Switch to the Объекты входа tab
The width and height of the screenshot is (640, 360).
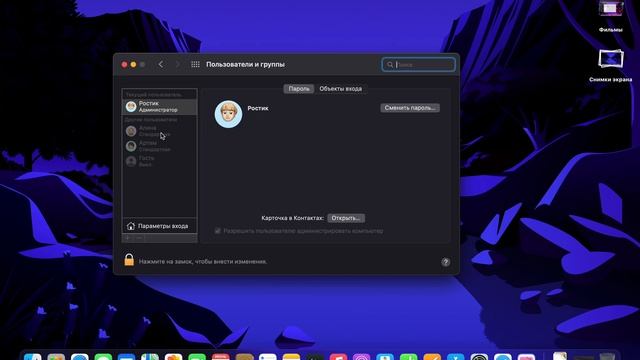click(x=340, y=89)
